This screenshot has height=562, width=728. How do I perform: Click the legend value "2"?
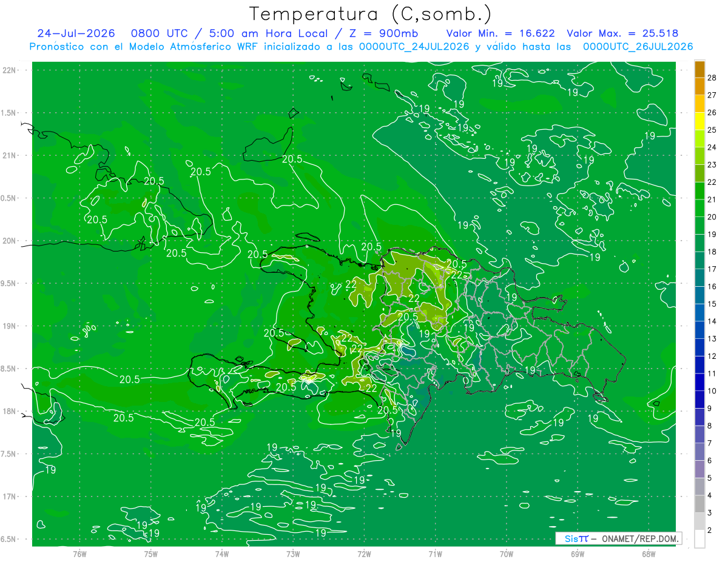710,530
